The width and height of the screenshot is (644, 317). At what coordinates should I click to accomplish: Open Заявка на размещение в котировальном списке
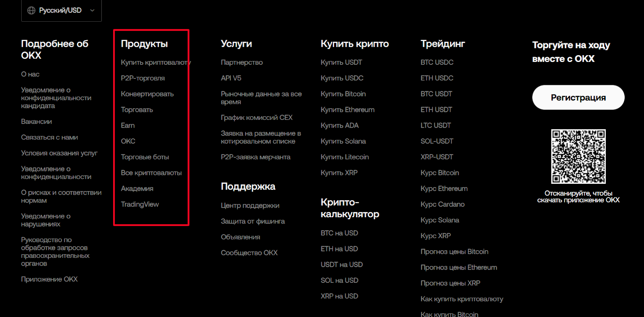(x=261, y=137)
